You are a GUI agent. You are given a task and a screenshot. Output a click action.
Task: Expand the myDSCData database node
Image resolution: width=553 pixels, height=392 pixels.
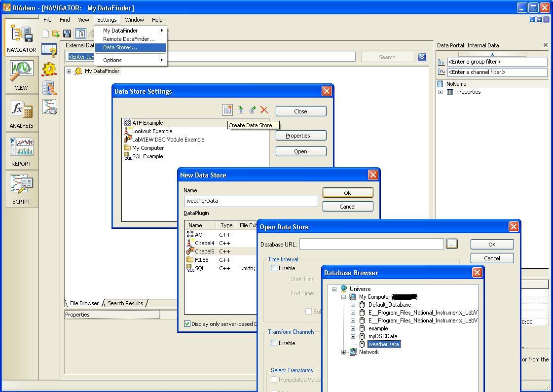pyautogui.click(x=353, y=336)
